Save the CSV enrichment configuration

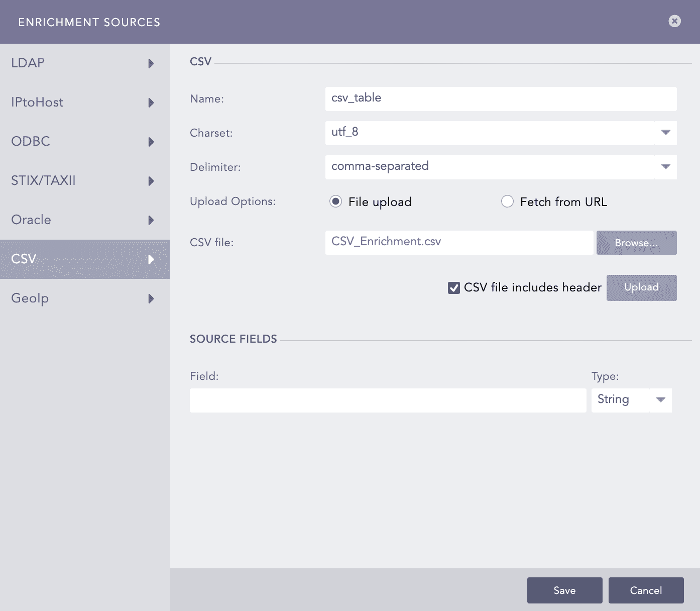(564, 590)
